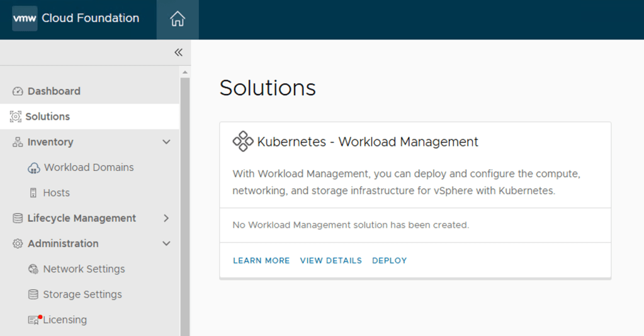Click DEPLOY to deploy Workload Management
The image size is (644, 336).
(389, 260)
